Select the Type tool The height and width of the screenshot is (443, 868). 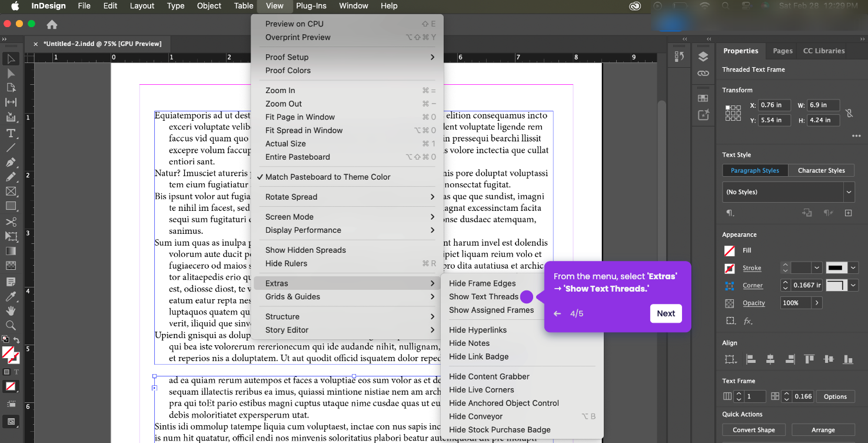pos(11,133)
